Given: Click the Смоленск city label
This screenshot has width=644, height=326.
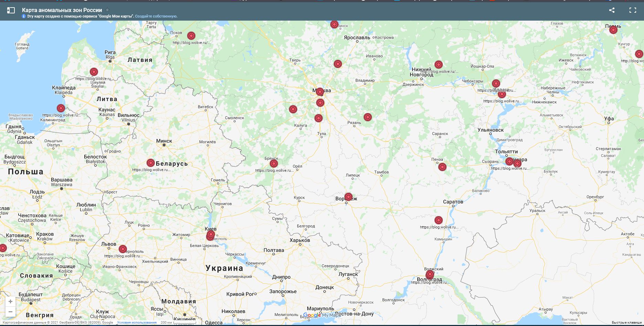Looking at the screenshot, I should pos(235,118).
